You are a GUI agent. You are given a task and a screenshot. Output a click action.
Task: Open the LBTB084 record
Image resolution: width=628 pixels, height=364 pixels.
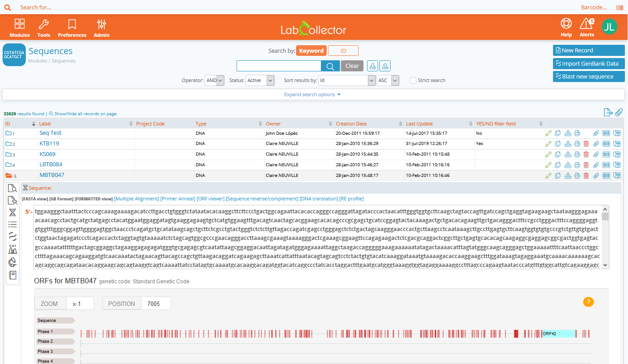point(51,164)
